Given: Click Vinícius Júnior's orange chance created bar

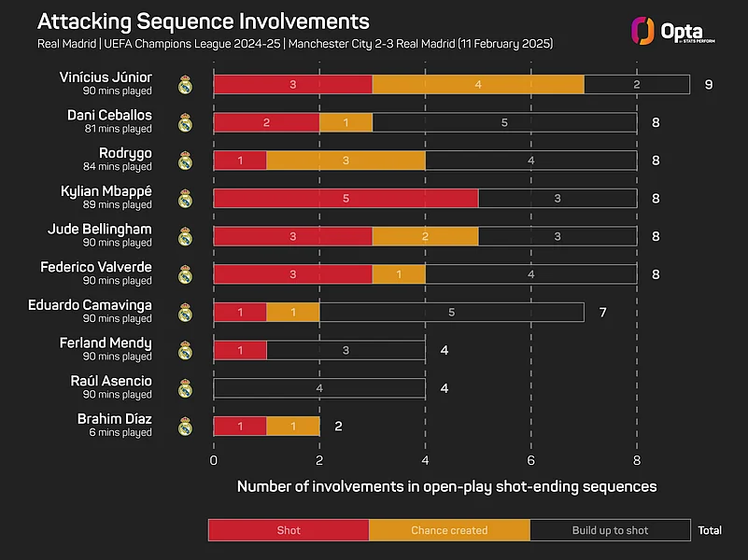Looking at the screenshot, I should point(478,85).
